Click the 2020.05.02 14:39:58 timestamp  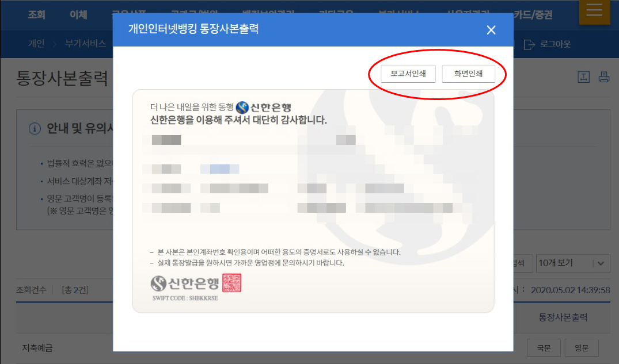coord(571,290)
